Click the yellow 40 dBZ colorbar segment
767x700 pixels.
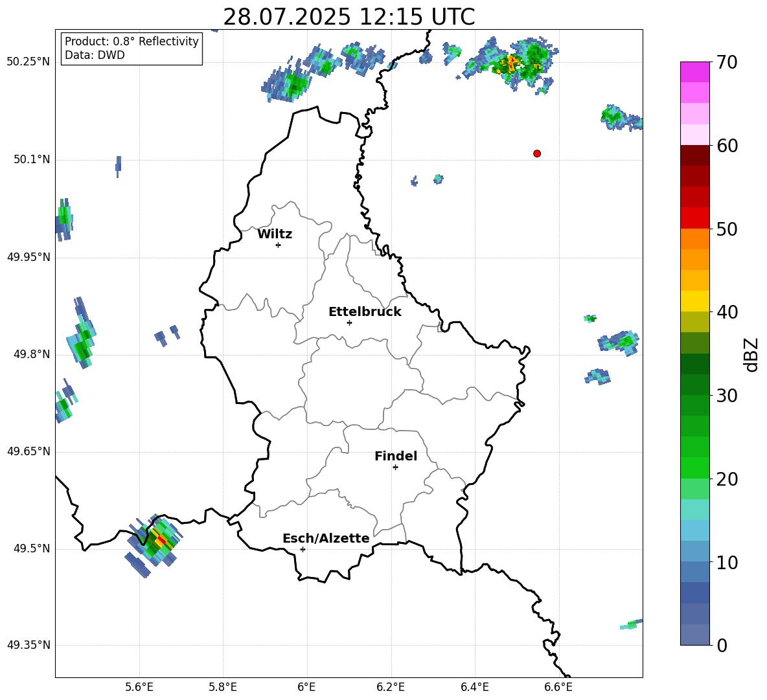click(695, 301)
